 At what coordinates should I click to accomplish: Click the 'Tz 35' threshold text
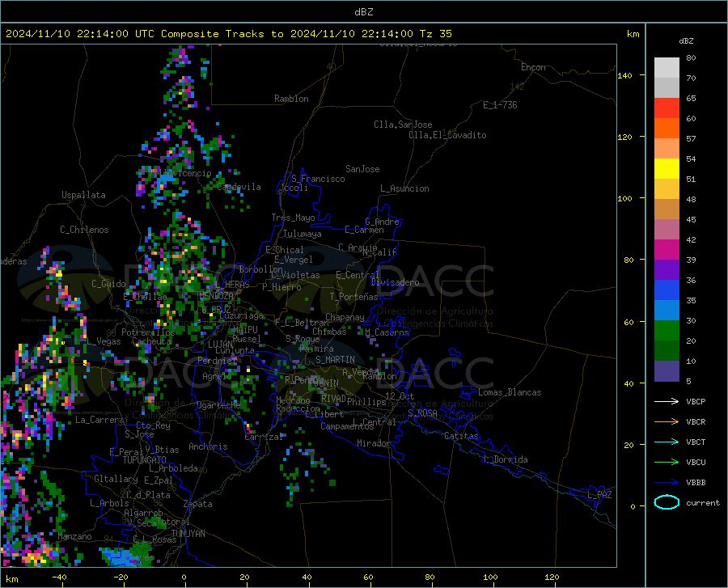tap(435, 34)
